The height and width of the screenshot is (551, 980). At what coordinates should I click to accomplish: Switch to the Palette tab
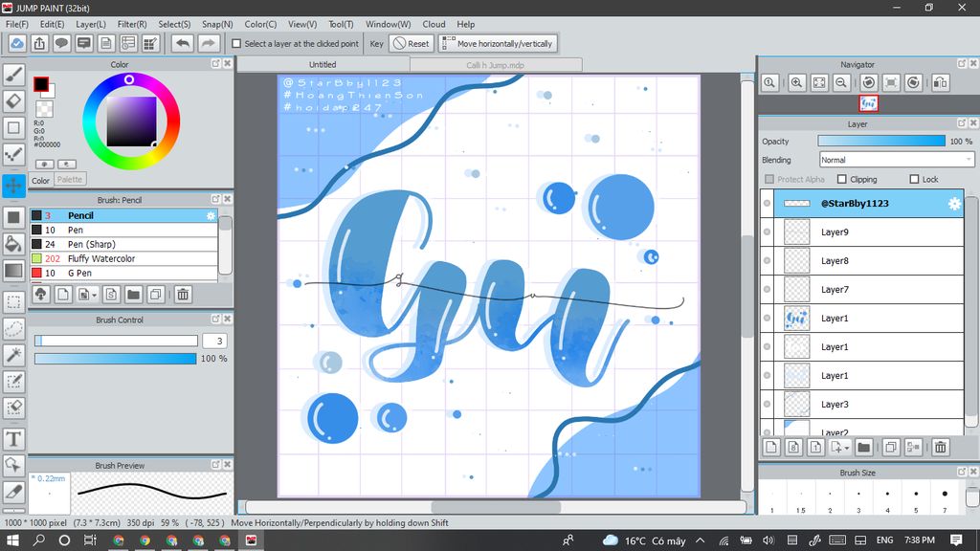point(69,179)
